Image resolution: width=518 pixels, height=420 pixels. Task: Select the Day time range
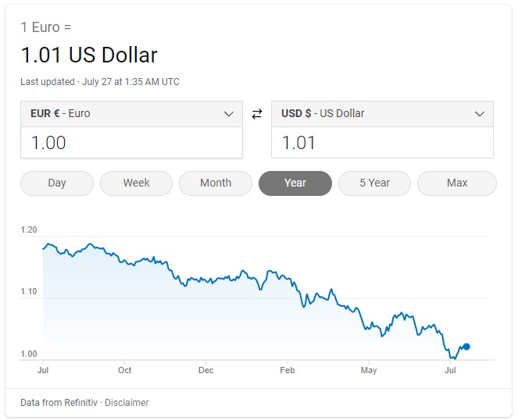(57, 183)
